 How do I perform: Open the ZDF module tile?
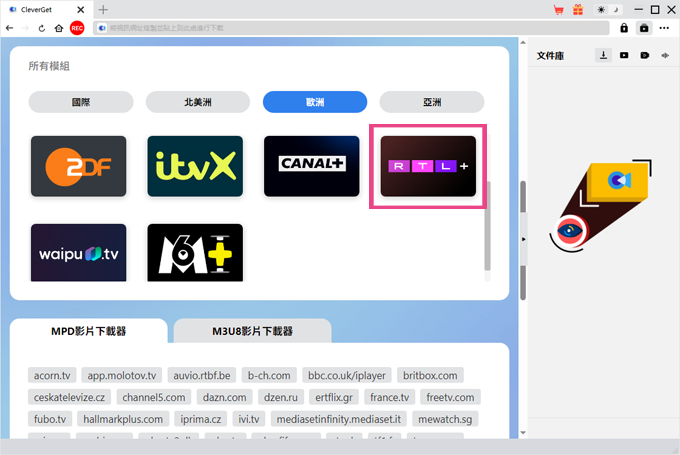tap(78, 166)
